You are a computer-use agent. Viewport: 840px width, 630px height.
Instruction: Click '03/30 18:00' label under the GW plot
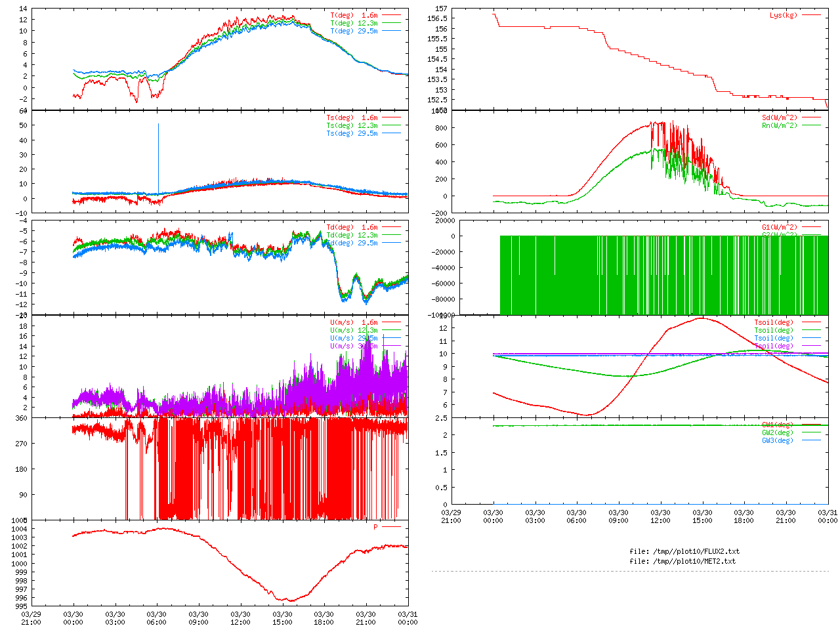tap(744, 516)
